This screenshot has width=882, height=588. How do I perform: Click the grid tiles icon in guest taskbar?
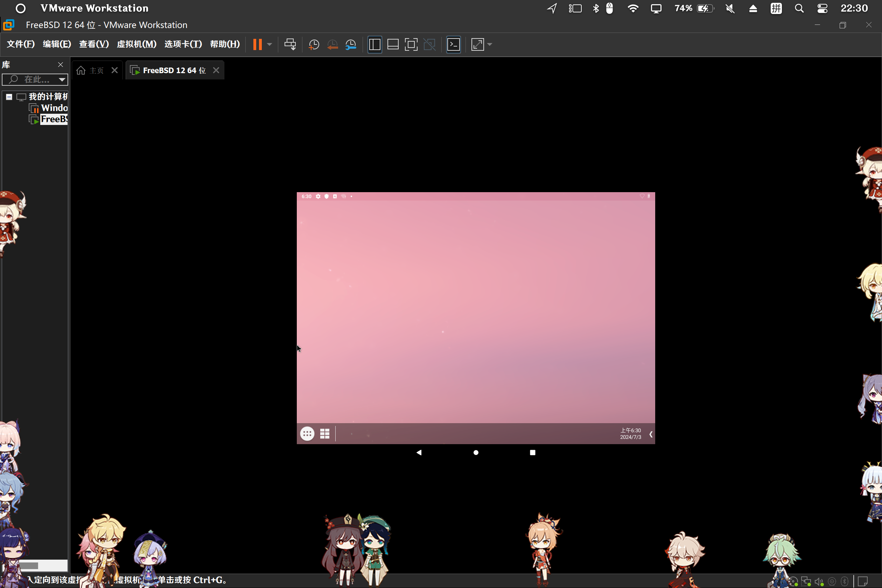325,434
